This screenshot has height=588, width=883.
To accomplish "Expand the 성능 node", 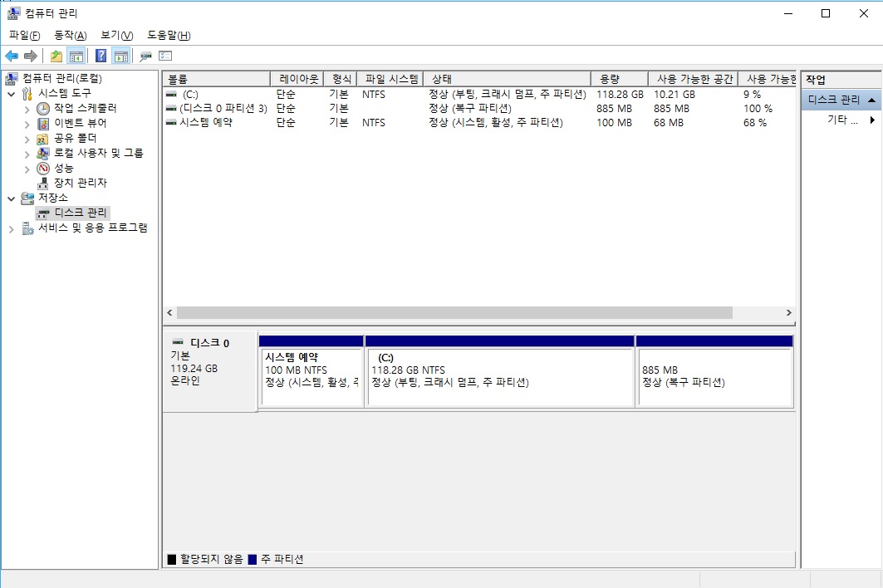I will 27,169.
